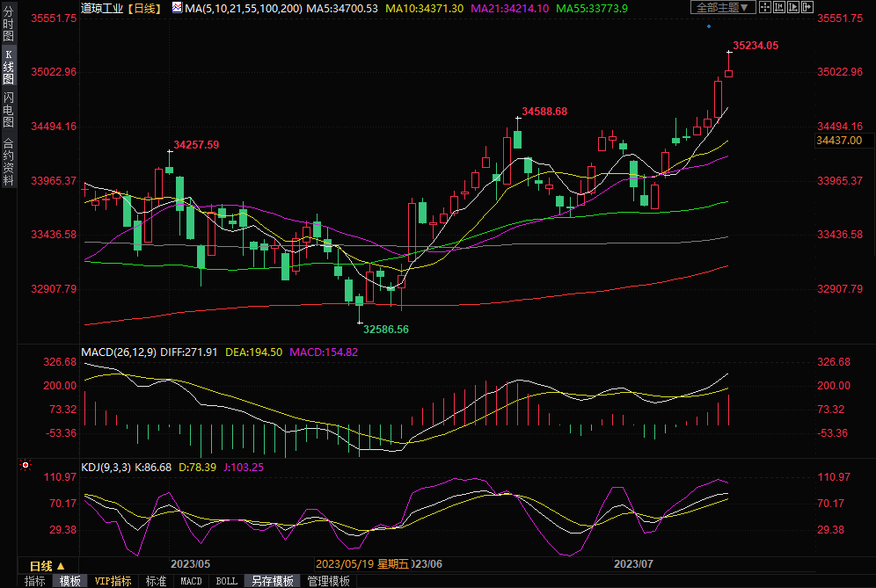Open 合约资料 in the left sidebar

pyautogui.click(x=8, y=162)
